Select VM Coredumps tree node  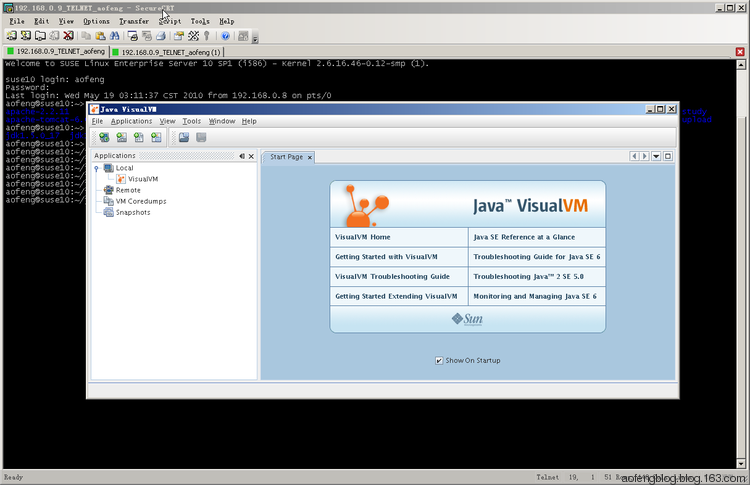(x=141, y=201)
